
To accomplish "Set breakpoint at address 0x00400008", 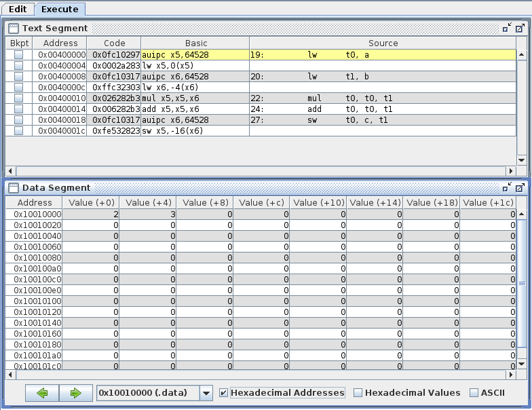I will tap(19, 76).
